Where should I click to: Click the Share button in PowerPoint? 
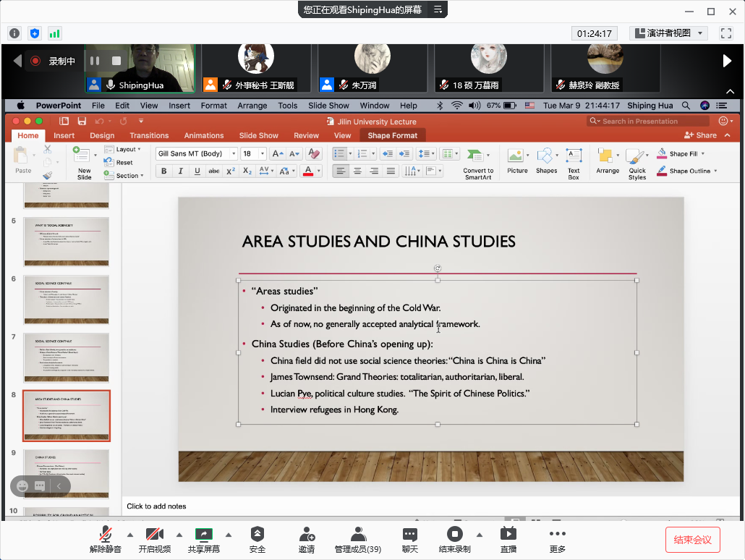700,135
